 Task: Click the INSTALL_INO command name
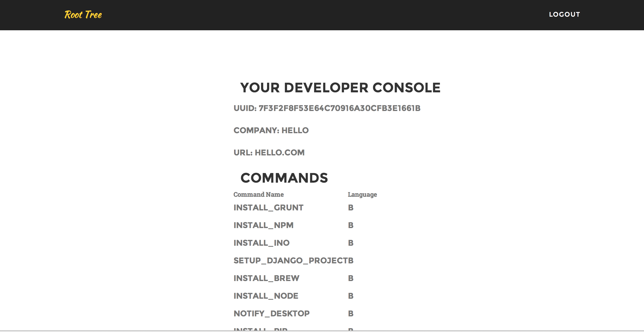click(261, 243)
